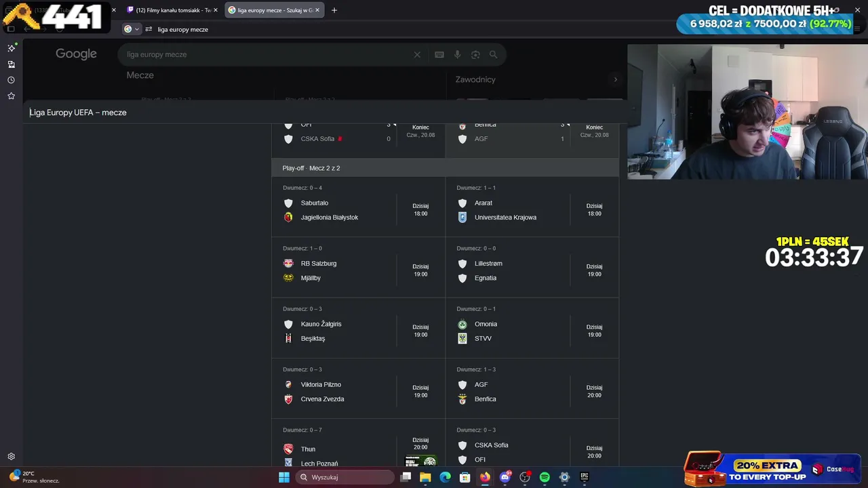Click the CaseHug 20% Extra top-up banner
Image resolution: width=868 pixels, height=488 pixels.
(x=772, y=468)
